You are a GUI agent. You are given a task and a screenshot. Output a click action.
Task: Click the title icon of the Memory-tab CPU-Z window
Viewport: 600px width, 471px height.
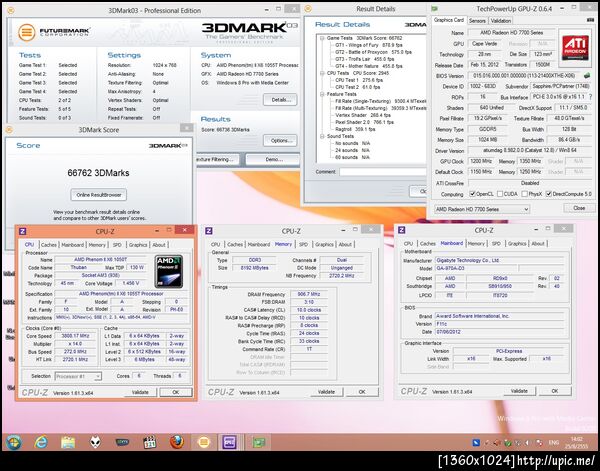pos(209,231)
